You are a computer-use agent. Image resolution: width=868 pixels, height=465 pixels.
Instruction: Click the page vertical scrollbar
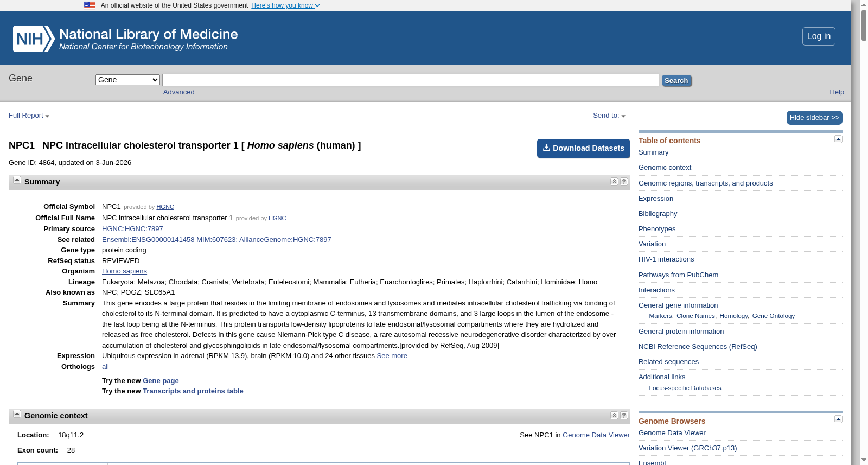coord(864,232)
